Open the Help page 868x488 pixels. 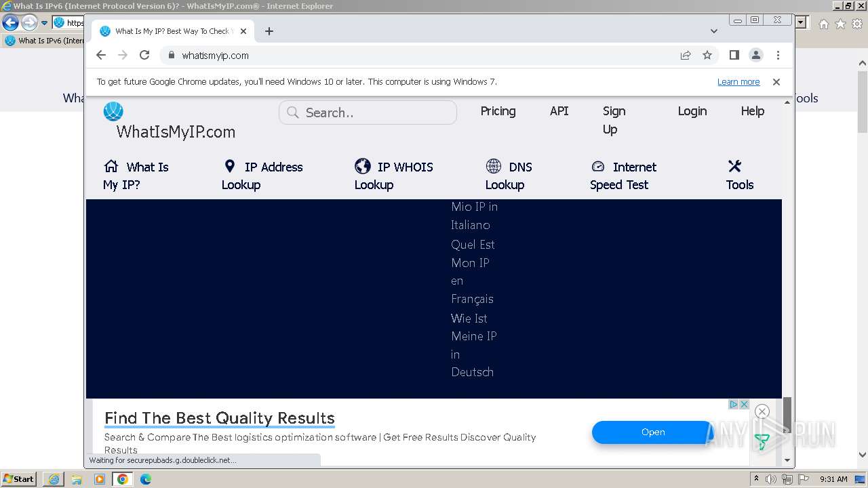click(752, 111)
